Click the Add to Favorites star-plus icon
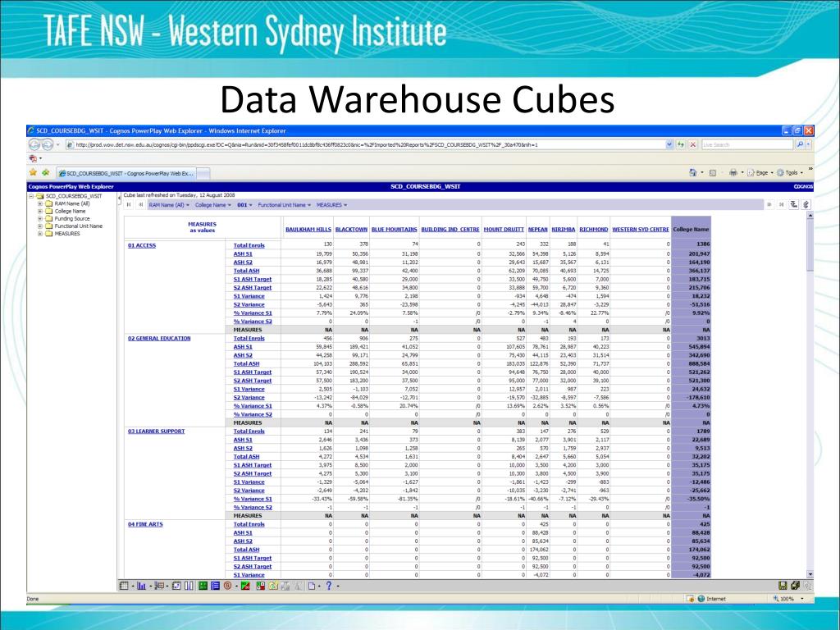This screenshot has height=630, width=840. tap(46, 172)
